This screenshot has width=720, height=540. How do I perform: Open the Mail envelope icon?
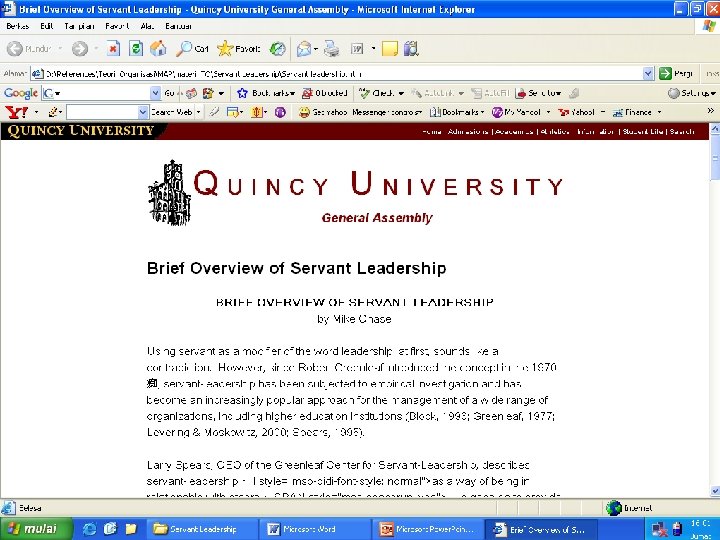[x=304, y=49]
